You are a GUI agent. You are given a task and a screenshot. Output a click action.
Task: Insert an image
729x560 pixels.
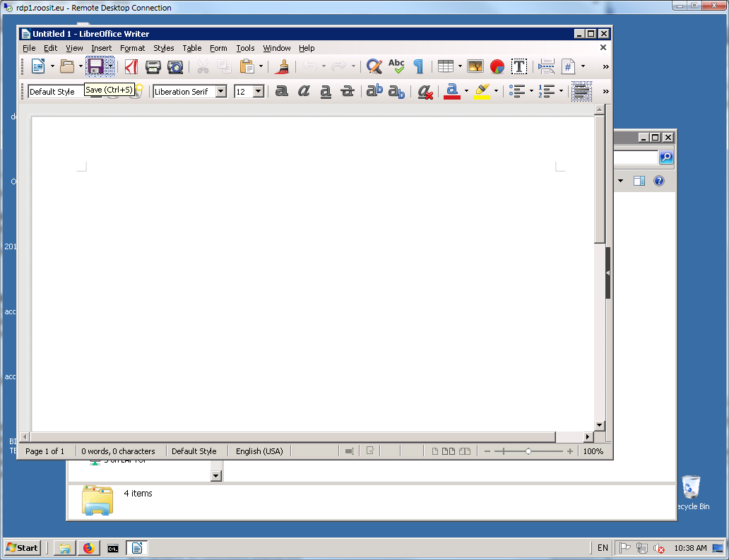tap(475, 66)
